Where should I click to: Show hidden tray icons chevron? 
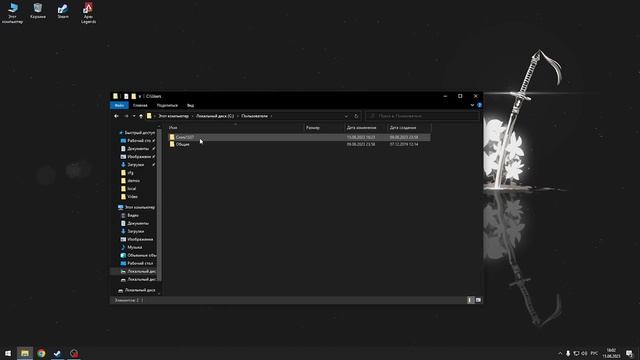coord(560,353)
